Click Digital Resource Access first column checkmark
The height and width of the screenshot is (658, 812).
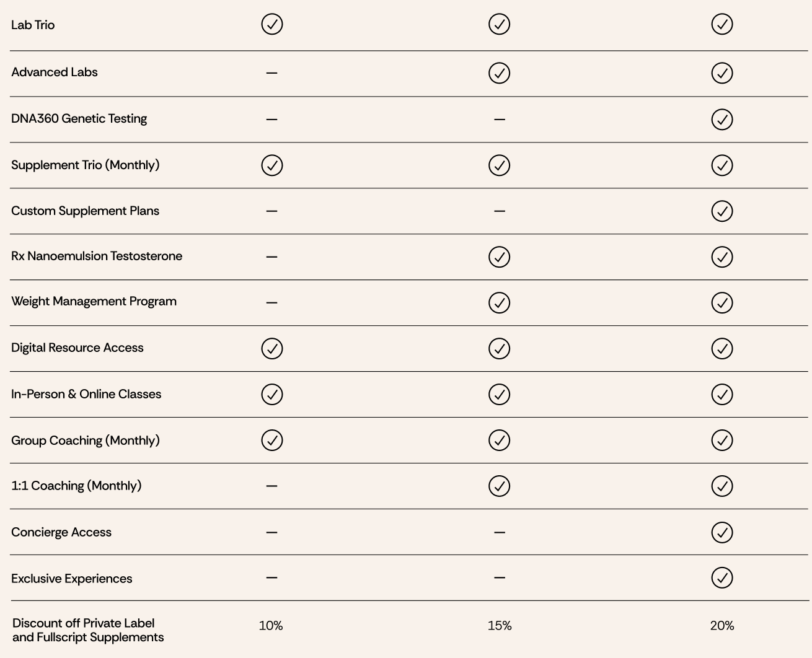click(x=271, y=348)
